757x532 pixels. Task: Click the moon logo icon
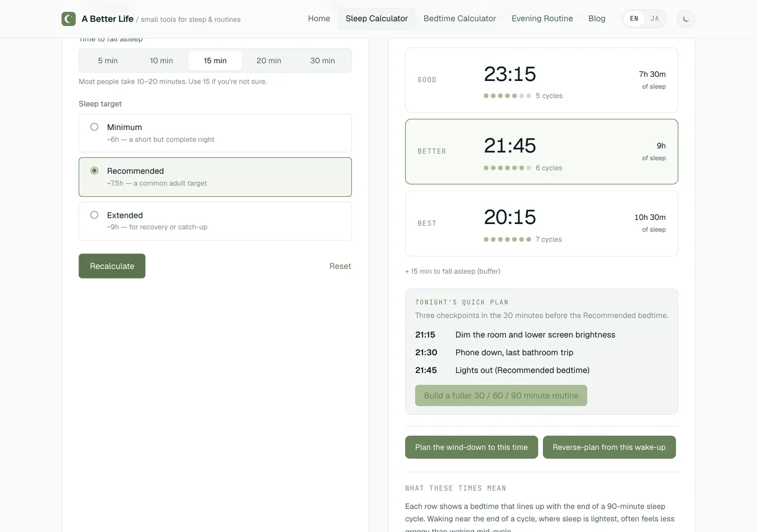tap(69, 19)
